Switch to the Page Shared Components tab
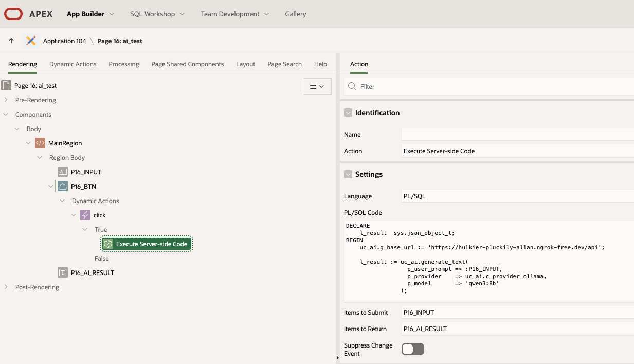Screen dimensions: 634x364 tap(188, 64)
